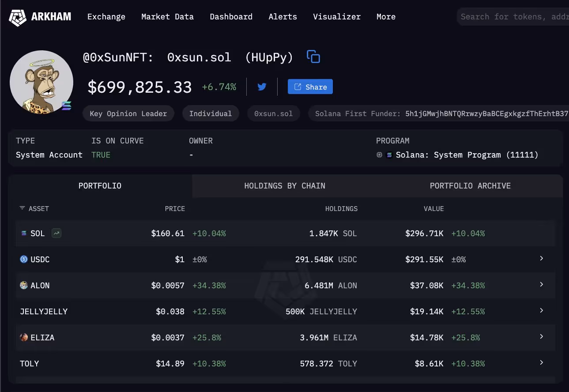Viewport: 569px width, 392px height.
Task: Click the $699,825.33 total balance
Action: click(x=139, y=87)
